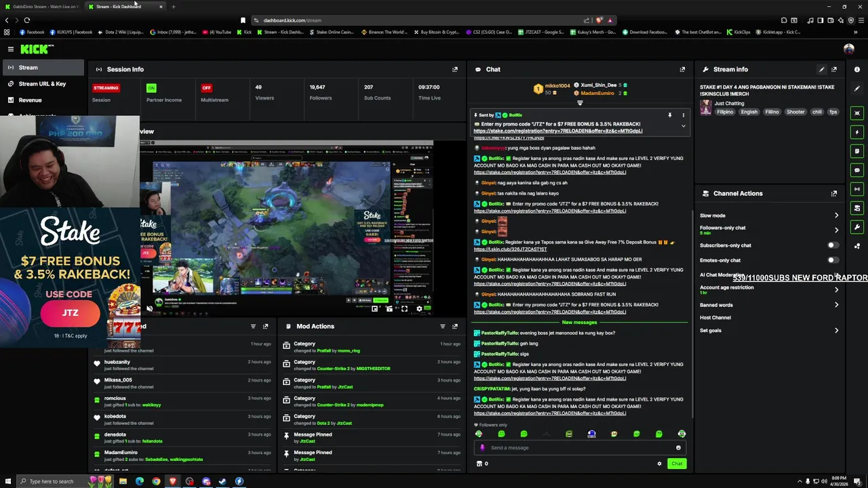
Task: Unpin the pinned BotRix message
Action: coord(669,115)
